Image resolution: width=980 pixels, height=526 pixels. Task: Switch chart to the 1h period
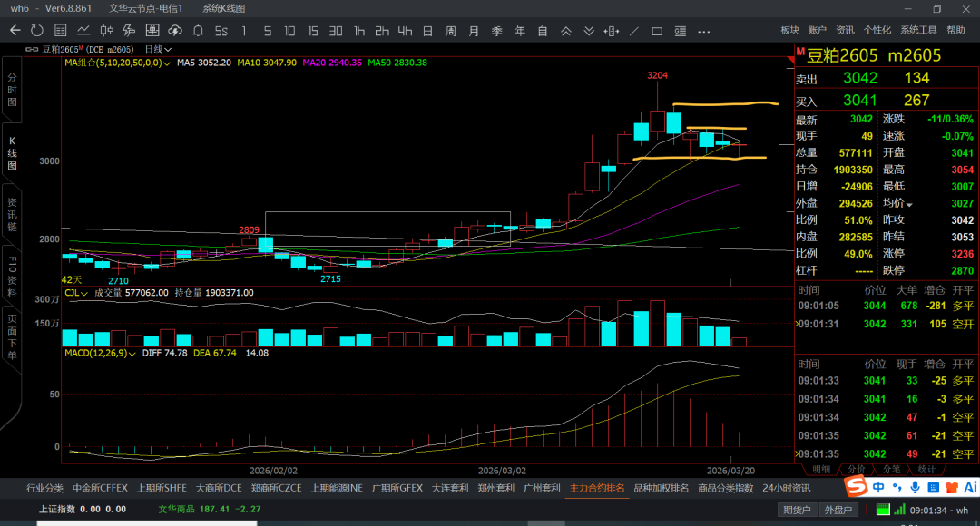pyautogui.click(x=359, y=31)
